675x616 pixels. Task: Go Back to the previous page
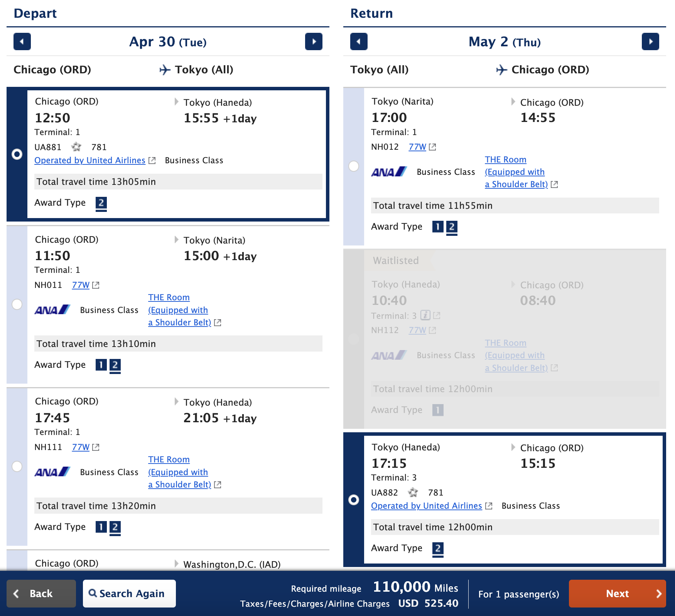click(x=41, y=594)
